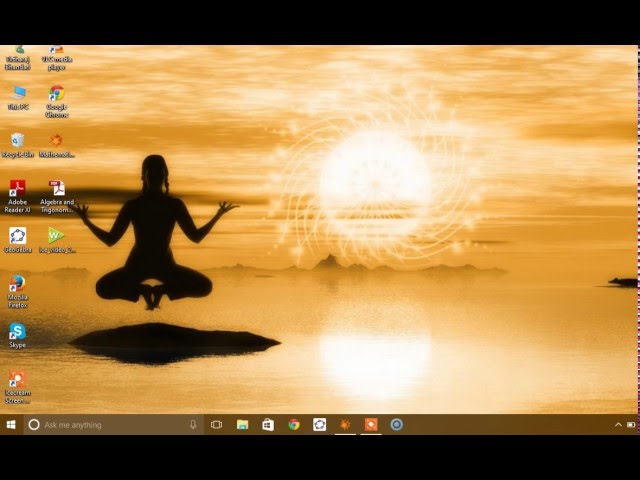The height and width of the screenshot is (480, 640).
Task: Check the battery status tray icon
Action: (631, 425)
